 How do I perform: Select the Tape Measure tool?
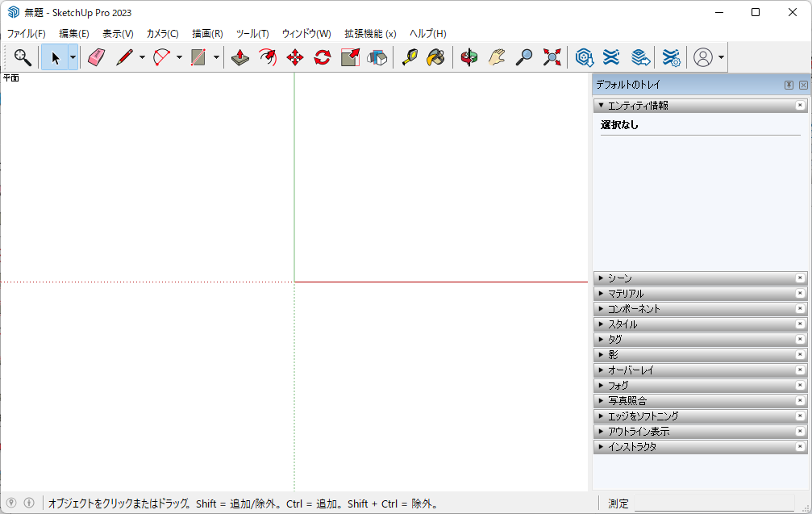tap(410, 57)
